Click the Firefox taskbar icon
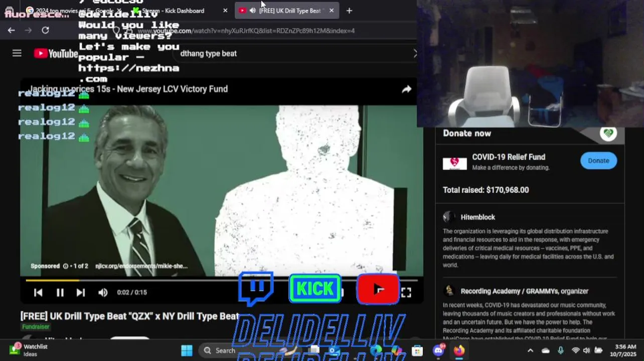The width and height of the screenshot is (644, 361). coord(459,350)
